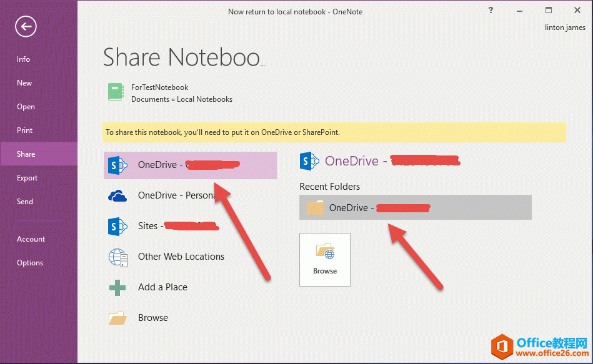Choose OneDrive - Personal location

tap(190, 195)
